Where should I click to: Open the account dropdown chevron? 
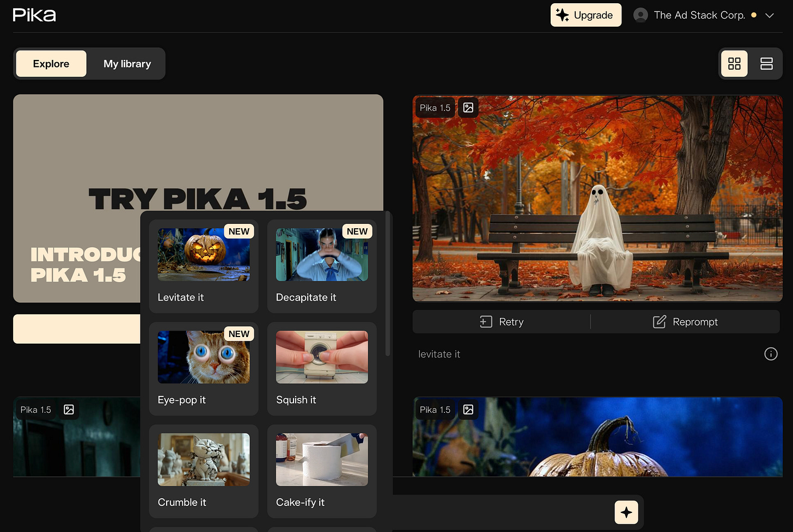click(x=770, y=15)
